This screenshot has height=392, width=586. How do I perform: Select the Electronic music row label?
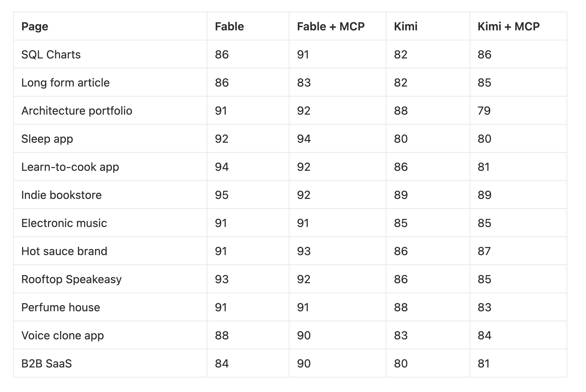tap(64, 223)
